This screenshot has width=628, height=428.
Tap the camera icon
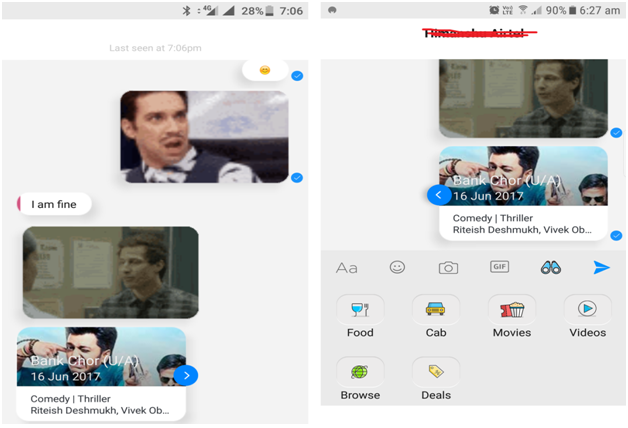(448, 267)
